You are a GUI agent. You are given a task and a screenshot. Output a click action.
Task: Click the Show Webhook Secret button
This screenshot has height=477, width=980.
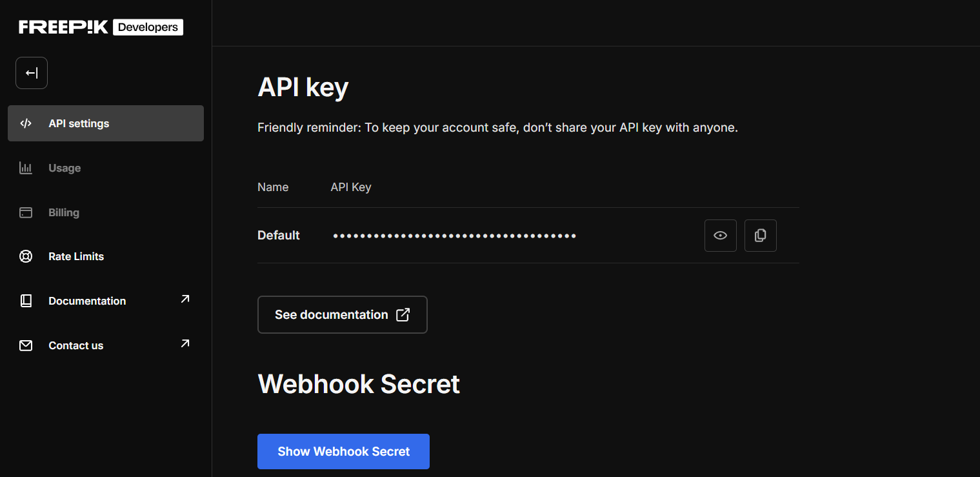343,451
